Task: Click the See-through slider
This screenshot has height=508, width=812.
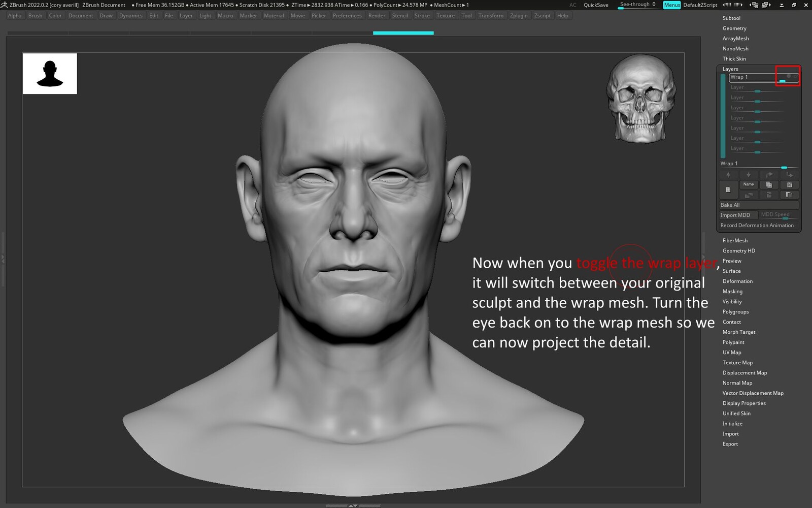Action: point(637,5)
